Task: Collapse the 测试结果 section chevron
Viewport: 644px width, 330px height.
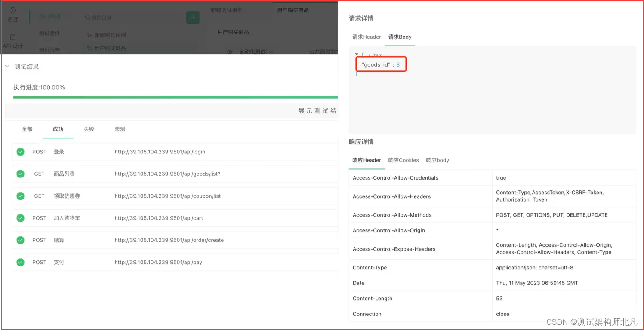Action: [x=7, y=67]
